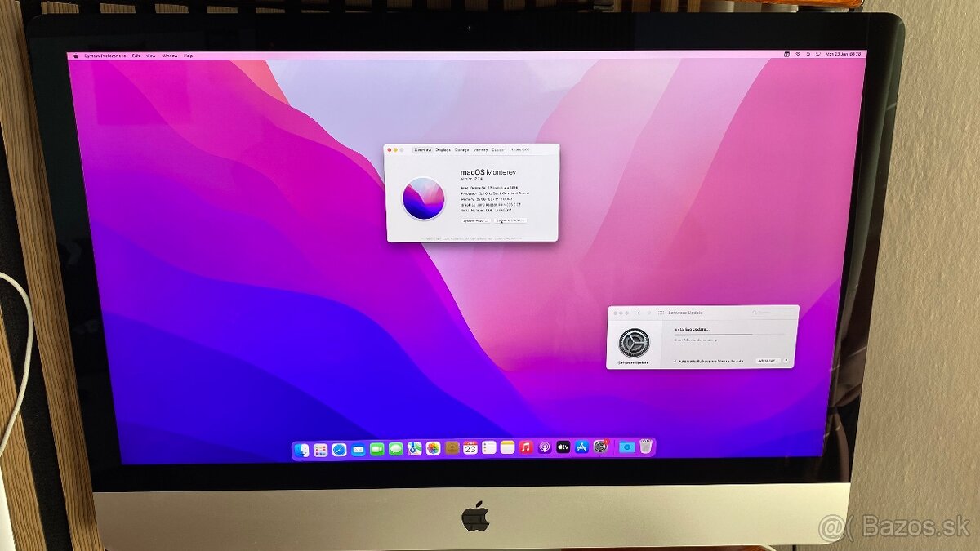Open the Apple menu

(76, 56)
